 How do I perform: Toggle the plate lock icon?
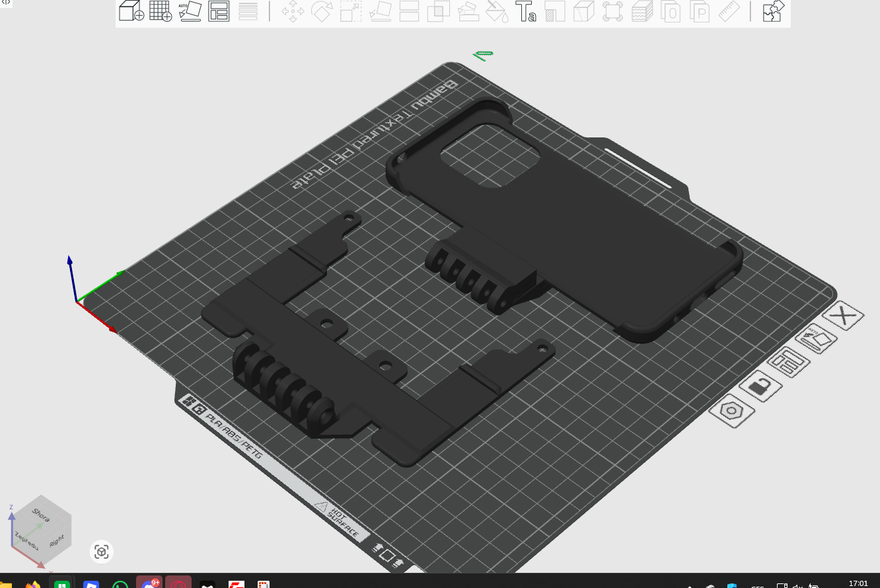760,386
